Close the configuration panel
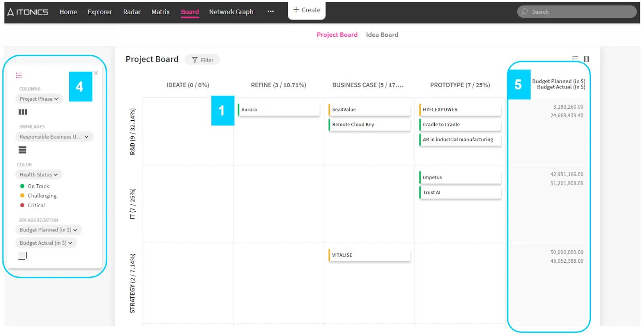Viewport: 644px width, 336px height. coord(96,73)
